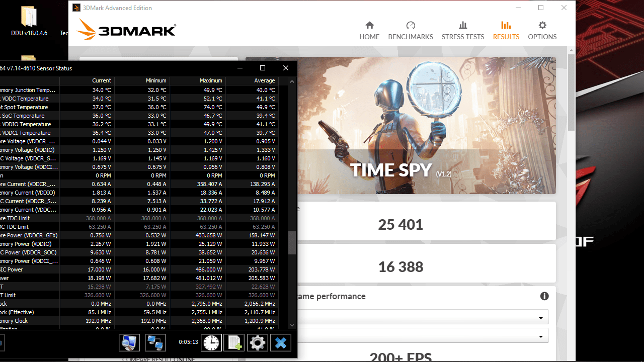Open the sensor settings gear icon
The image size is (644, 362).
tap(258, 343)
